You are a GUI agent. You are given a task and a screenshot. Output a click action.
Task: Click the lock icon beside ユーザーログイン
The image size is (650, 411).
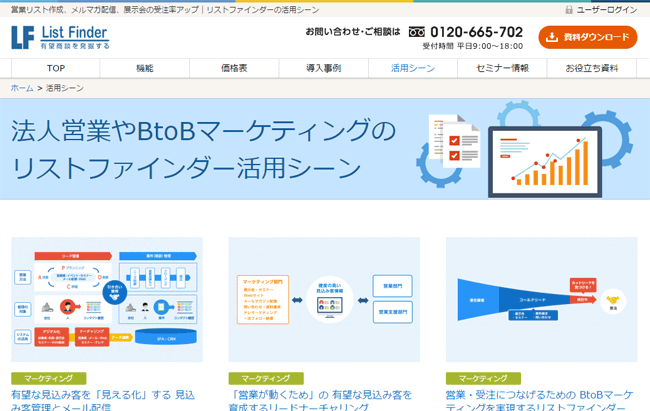click(569, 10)
